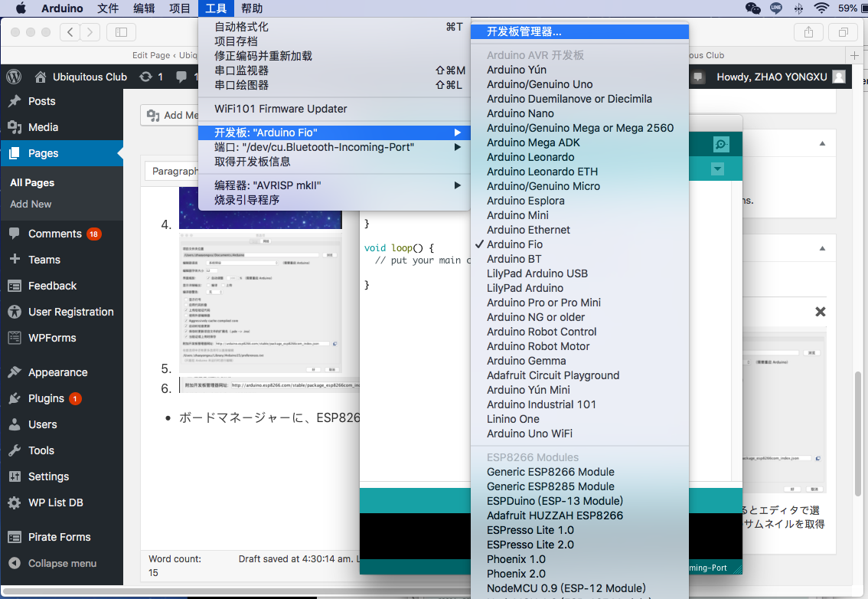This screenshot has height=599, width=868.
Task: Go forward in Safari
Action: pyautogui.click(x=90, y=32)
